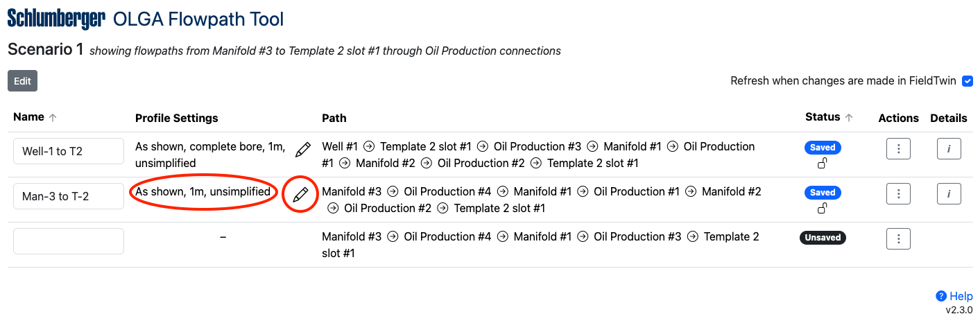
Task: Edit profile settings pencil for Well-1 to T2
Action: (x=302, y=149)
